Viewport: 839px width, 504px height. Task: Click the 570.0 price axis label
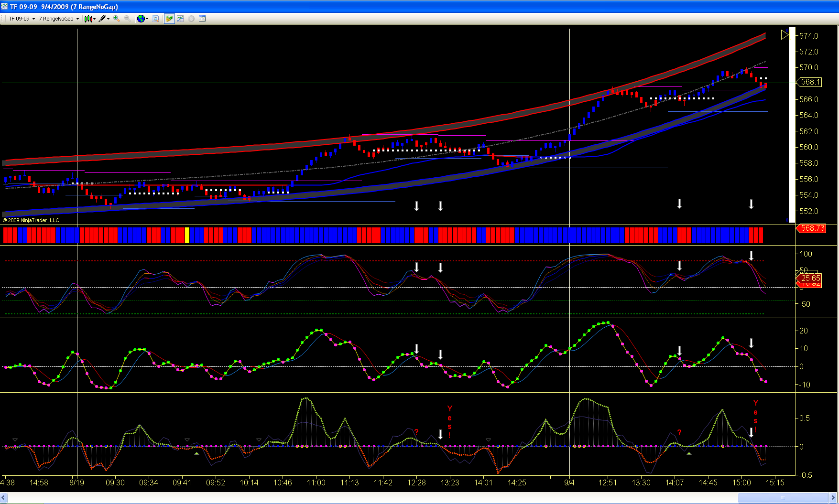click(x=809, y=67)
